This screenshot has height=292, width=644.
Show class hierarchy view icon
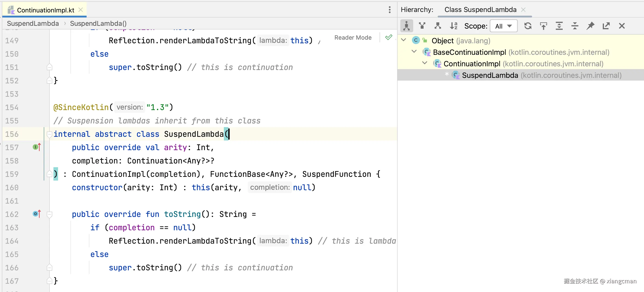(407, 26)
